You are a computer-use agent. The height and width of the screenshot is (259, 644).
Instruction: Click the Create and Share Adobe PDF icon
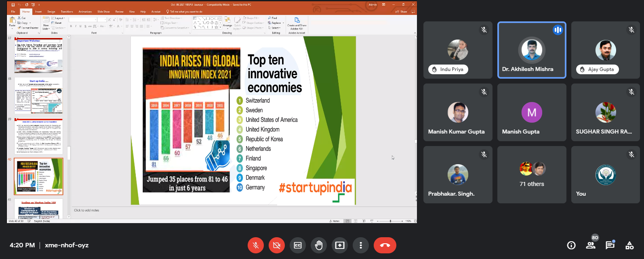click(x=297, y=23)
